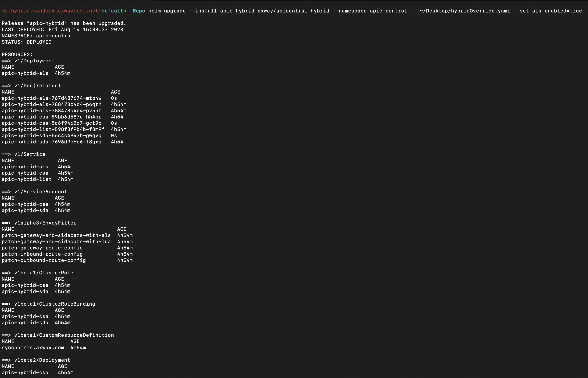Click the syncpoints.axway.com resource name
This screenshot has width=588, height=378.
pyautogui.click(x=33, y=348)
